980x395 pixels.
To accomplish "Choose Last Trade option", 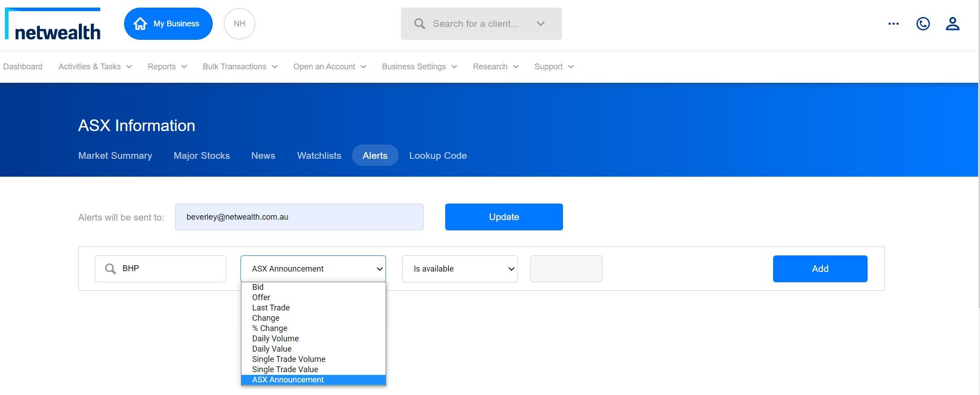I will click(x=314, y=308).
